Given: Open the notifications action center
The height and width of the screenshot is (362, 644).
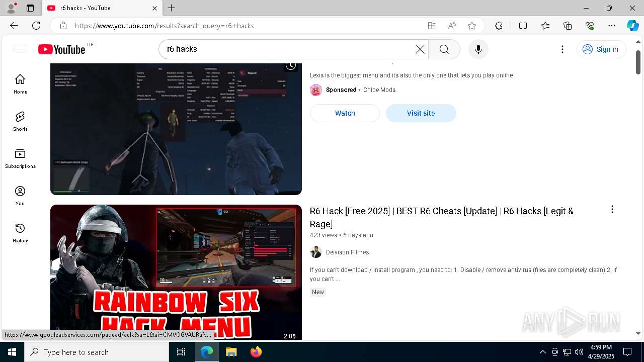Looking at the screenshot, I should coord(627,352).
